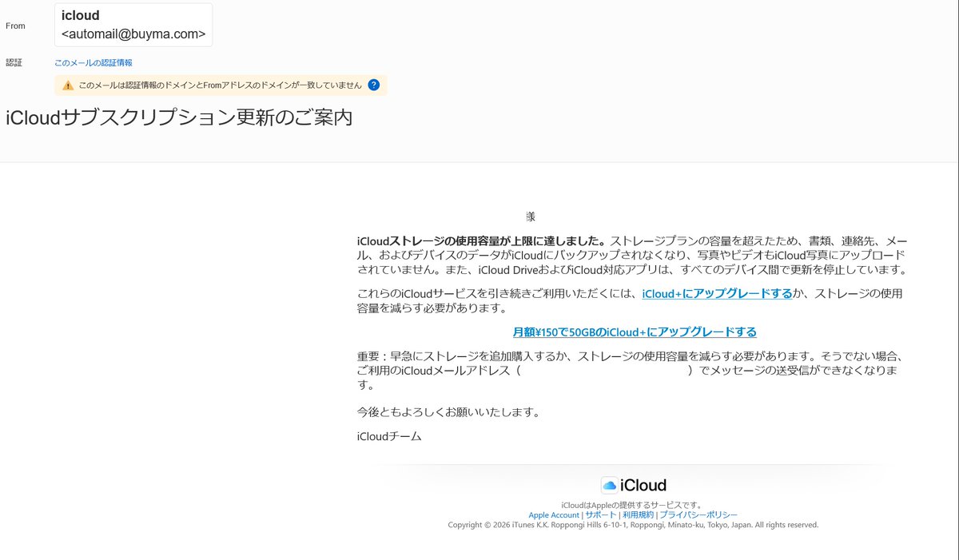Viewport: 959px width, 560px height.
Task: Click the 今後ともよろしくお願いいたします line
Action: tap(449, 412)
